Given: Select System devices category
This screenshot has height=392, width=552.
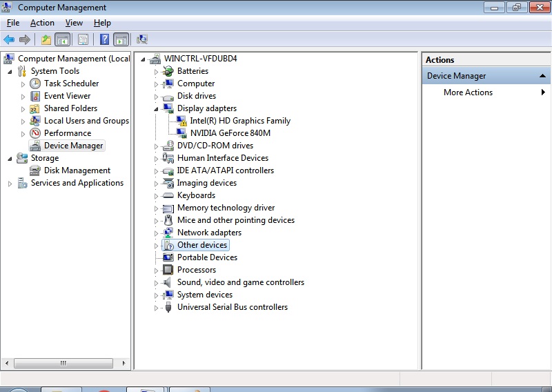Looking at the screenshot, I should [x=204, y=295].
